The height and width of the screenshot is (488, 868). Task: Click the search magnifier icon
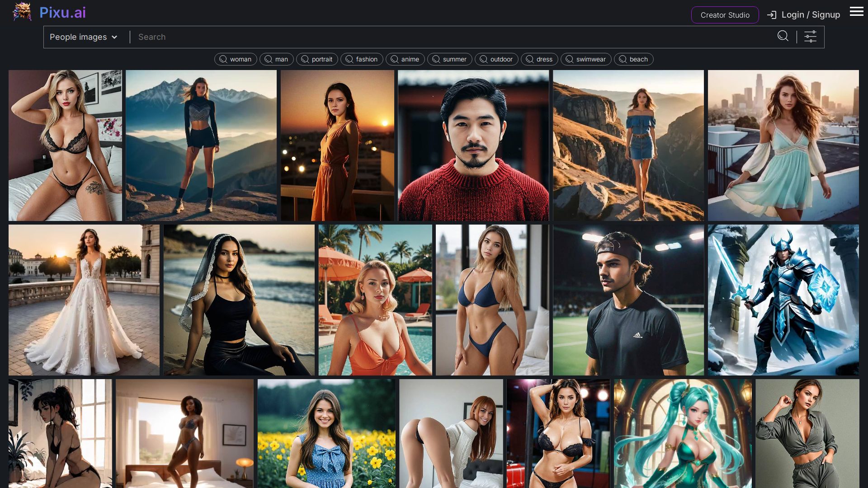coord(783,36)
